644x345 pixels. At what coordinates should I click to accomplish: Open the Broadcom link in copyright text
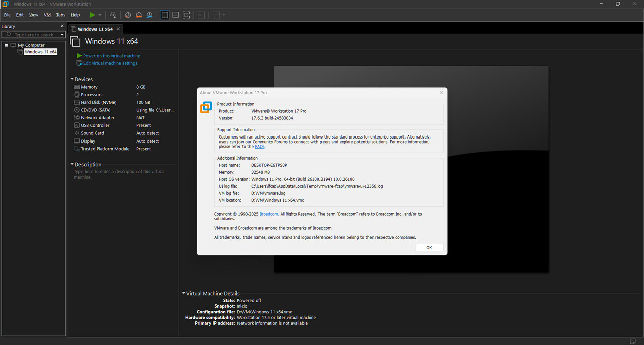point(269,214)
